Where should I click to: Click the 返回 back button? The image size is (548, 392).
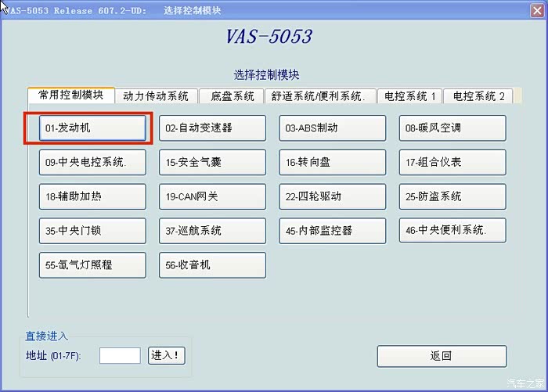[x=442, y=356]
